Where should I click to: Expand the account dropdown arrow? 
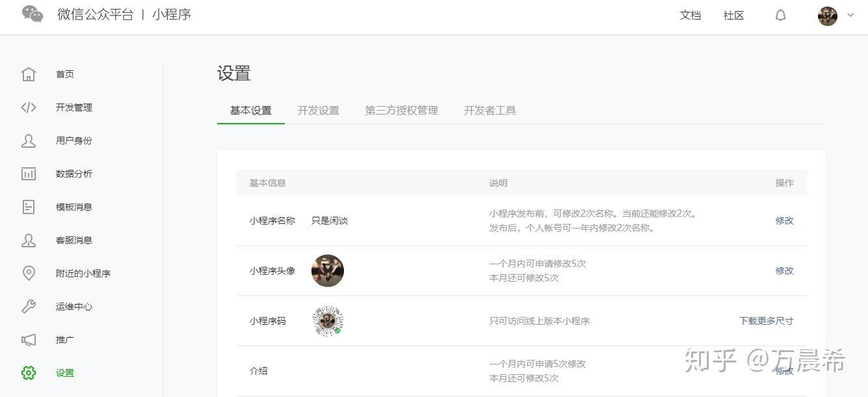pyautogui.click(x=850, y=16)
